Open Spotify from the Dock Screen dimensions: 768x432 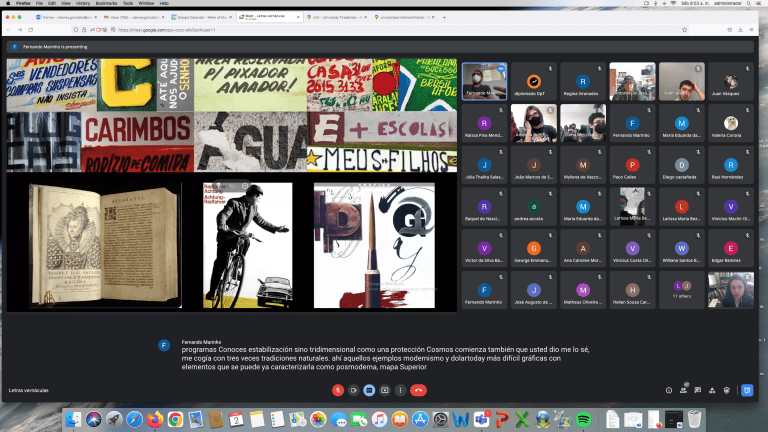[x=584, y=417]
